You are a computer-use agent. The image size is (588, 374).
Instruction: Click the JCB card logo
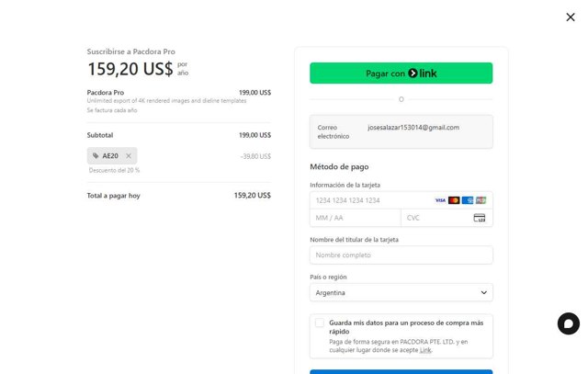click(x=481, y=200)
